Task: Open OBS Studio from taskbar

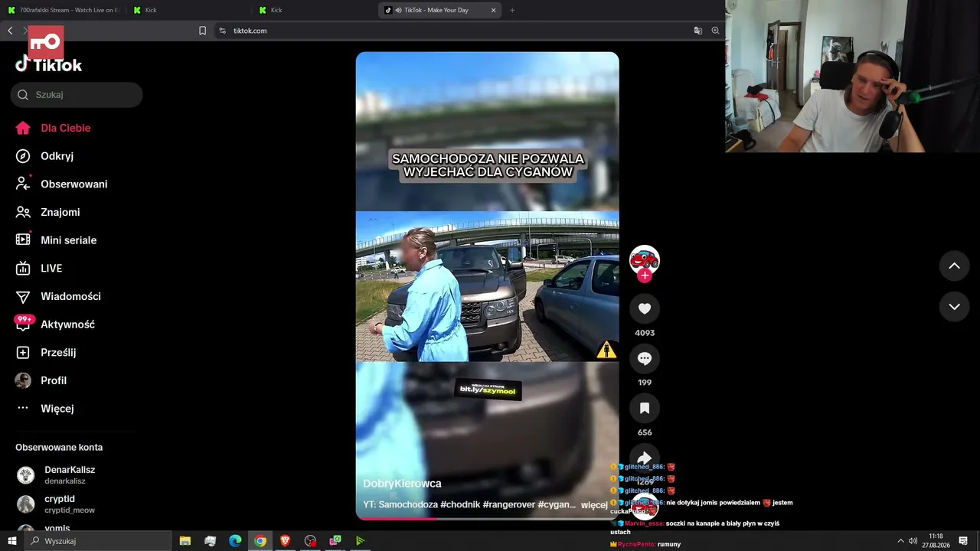Action: point(310,541)
